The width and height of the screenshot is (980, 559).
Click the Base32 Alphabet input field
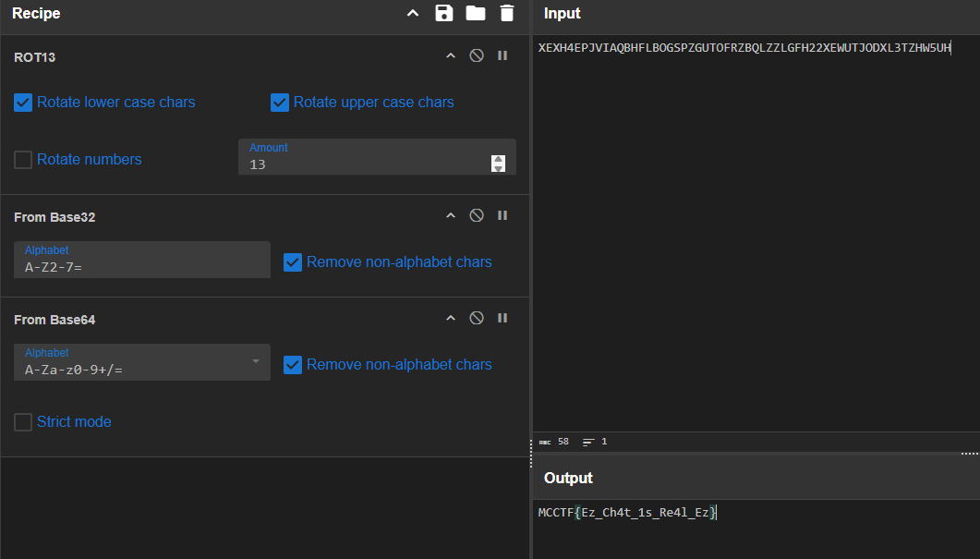point(141,267)
